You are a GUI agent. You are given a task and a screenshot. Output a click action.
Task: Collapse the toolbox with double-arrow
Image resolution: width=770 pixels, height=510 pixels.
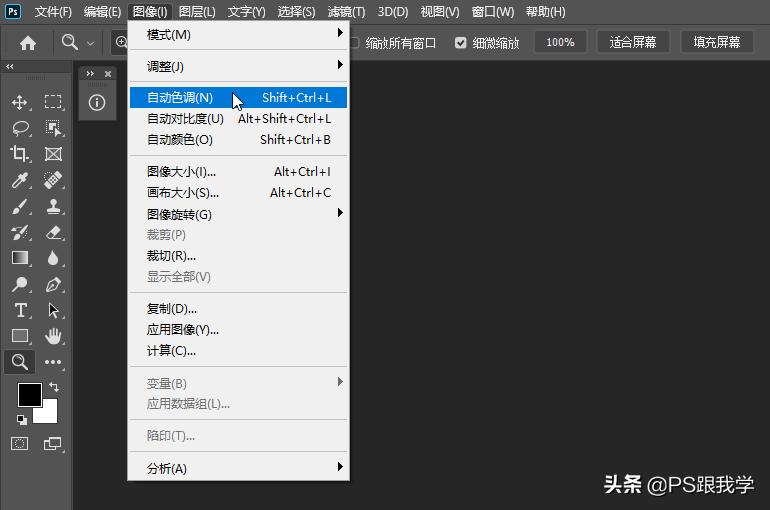point(10,66)
